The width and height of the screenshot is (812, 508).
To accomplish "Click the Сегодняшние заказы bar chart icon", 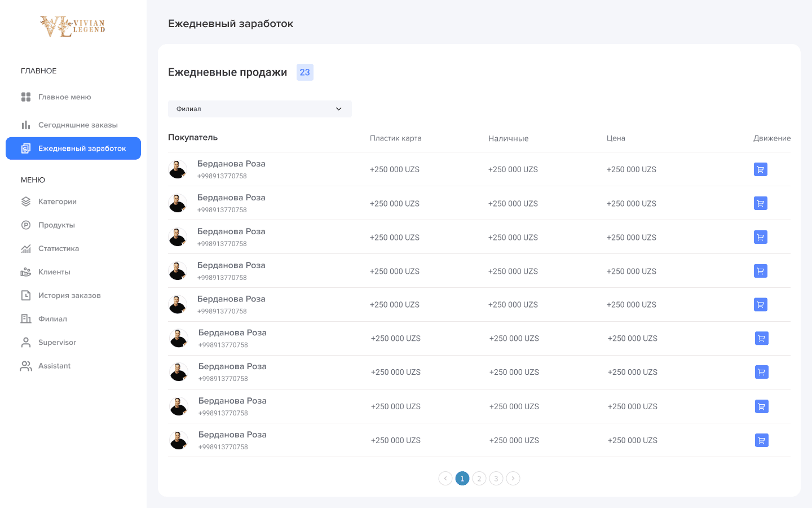I will [26, 125].
